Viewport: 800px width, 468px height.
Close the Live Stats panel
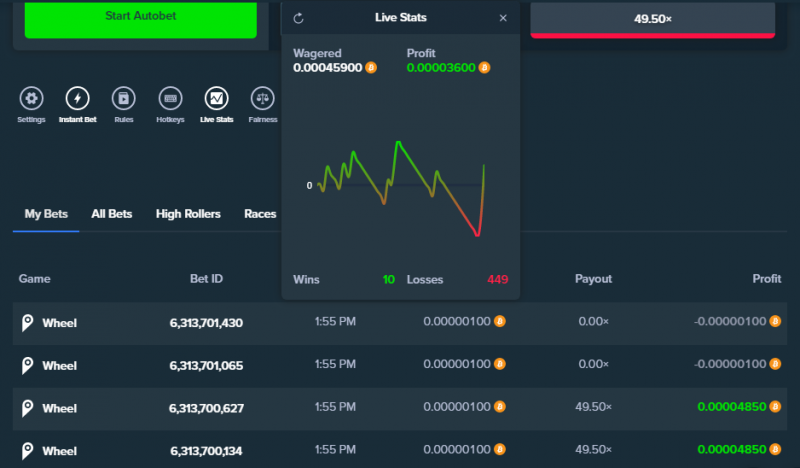tap(503, 18)
